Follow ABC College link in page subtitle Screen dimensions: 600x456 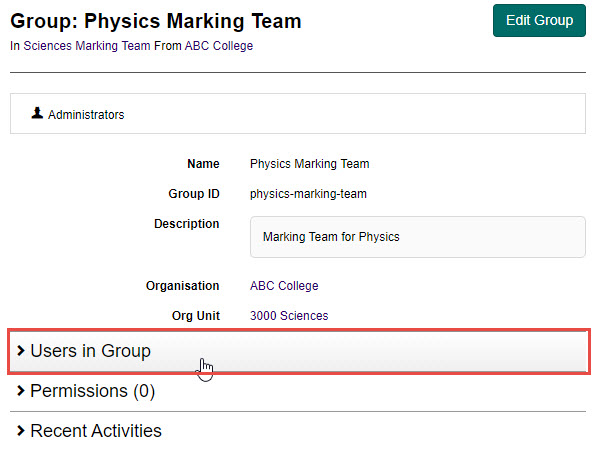pos(219,46)
